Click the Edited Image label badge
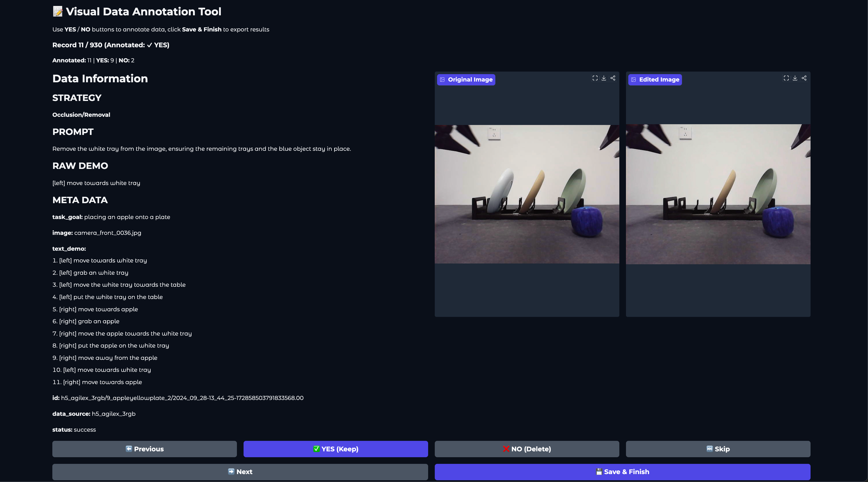Screen dimensions: 868x482 coord(655,79)
